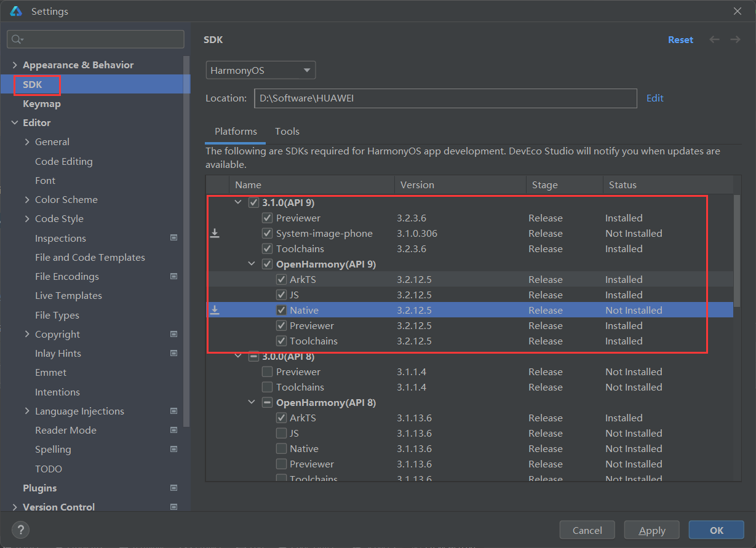The image size is (756, 548).
Task: Click the SDK Location path field
Action: pos(445,98)
